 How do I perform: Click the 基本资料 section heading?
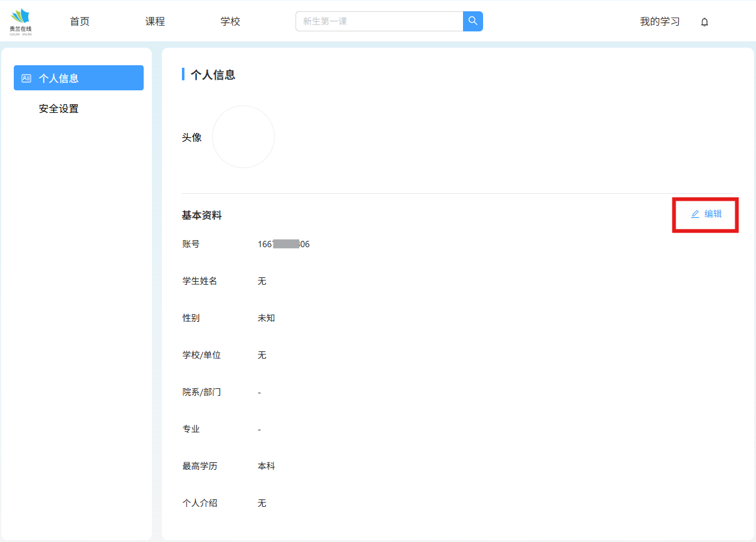tap(201, 215)
